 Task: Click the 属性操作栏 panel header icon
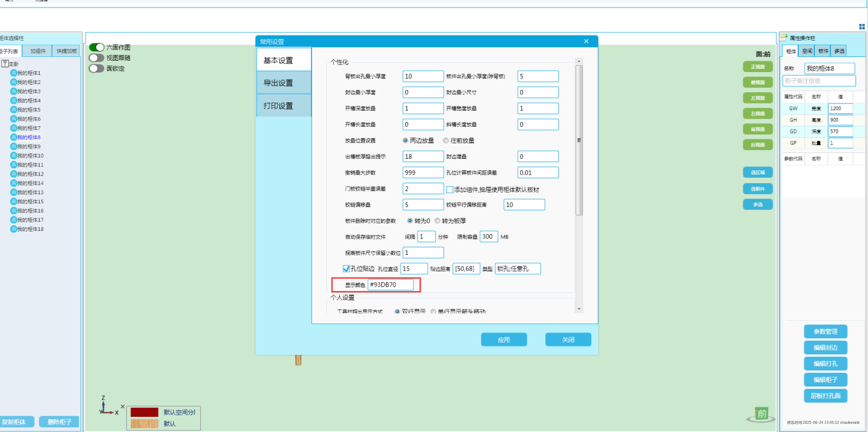pyautogui.click(x=784, y=37)
